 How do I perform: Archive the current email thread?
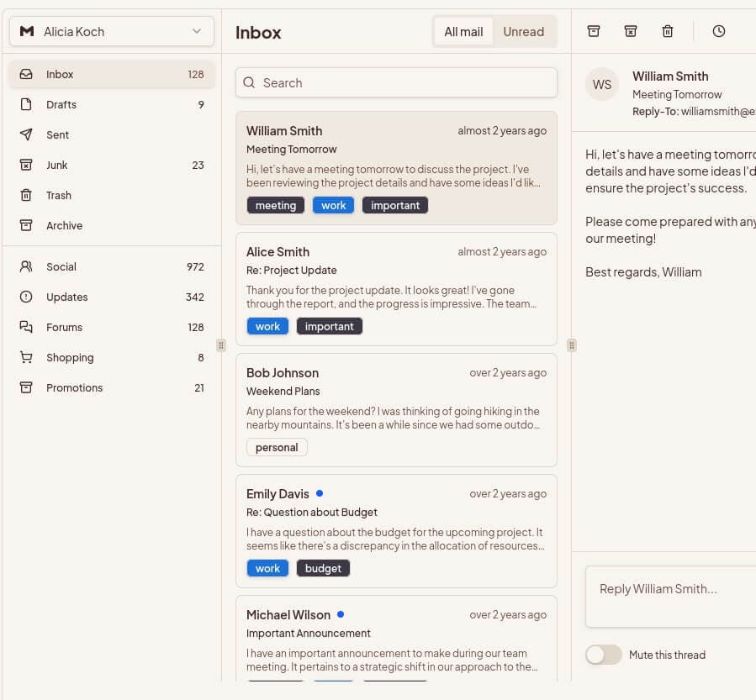(594, 31)
